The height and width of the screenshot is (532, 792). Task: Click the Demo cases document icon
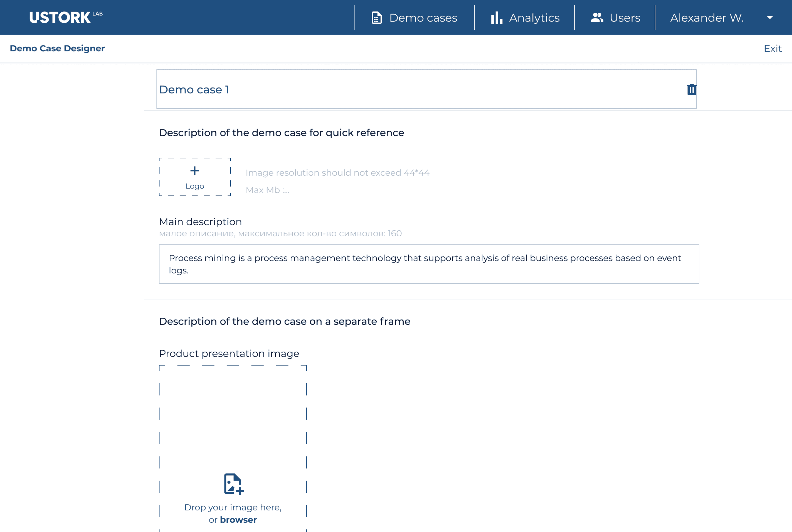coord(376,18)
